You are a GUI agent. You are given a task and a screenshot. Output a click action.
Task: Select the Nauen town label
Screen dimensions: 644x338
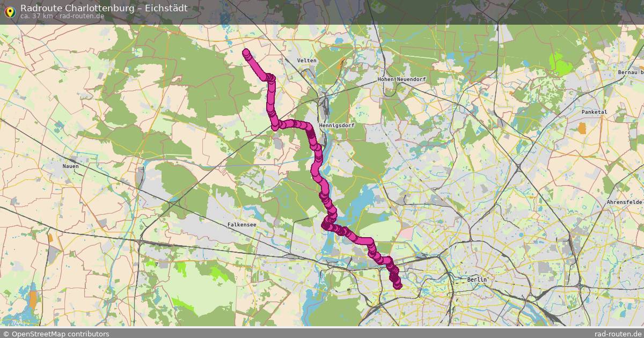(x=70, y=166)
